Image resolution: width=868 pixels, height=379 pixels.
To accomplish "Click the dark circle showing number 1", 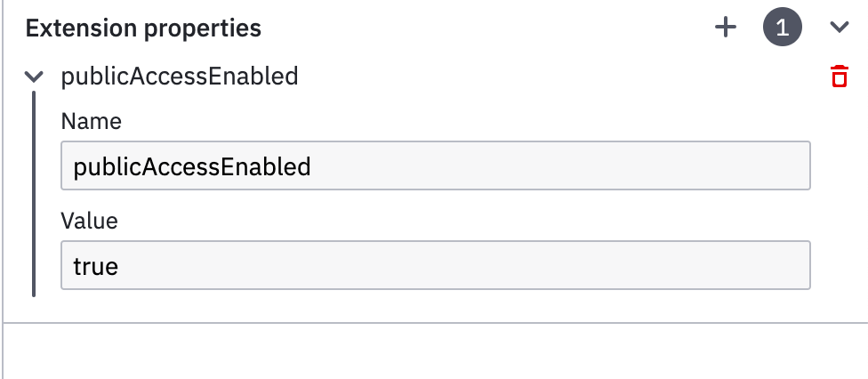I will (783, 27).
